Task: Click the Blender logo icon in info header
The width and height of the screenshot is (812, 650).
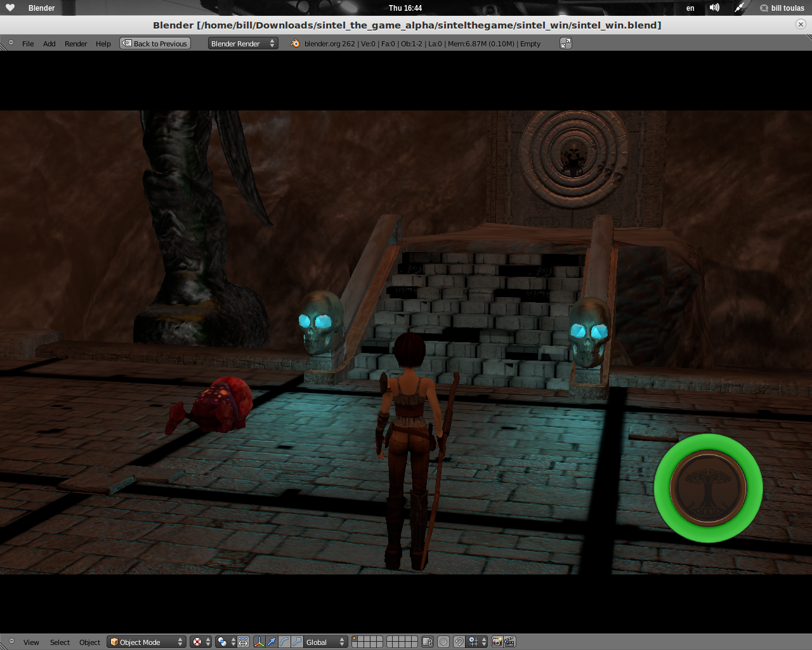Action: pos(295,43)
